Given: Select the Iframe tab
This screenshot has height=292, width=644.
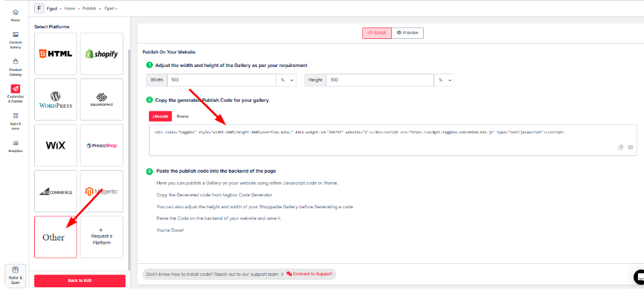Looking at the screenshot, I should point(182,117).
